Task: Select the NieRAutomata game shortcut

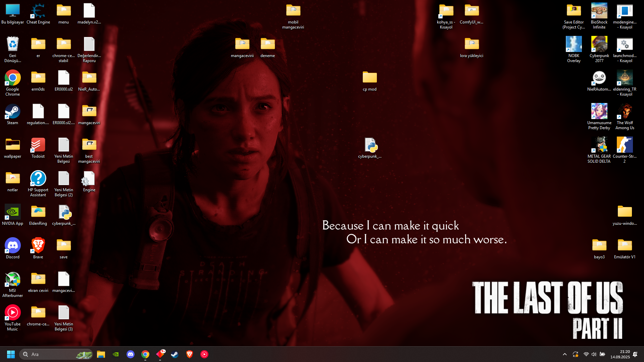Action: tap(599, 81)
